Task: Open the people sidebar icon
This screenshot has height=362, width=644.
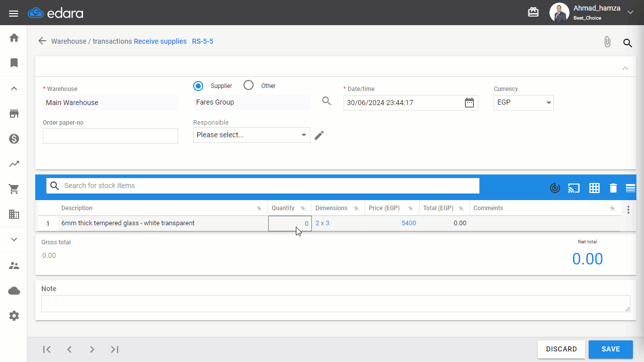Action: [14, 265]
